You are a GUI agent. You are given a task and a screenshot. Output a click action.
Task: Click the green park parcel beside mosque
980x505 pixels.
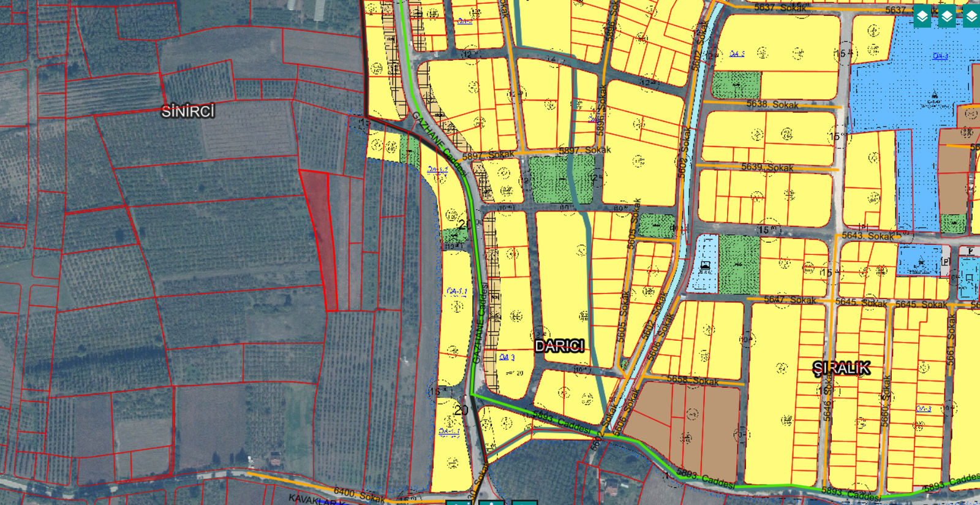point(739,265)
